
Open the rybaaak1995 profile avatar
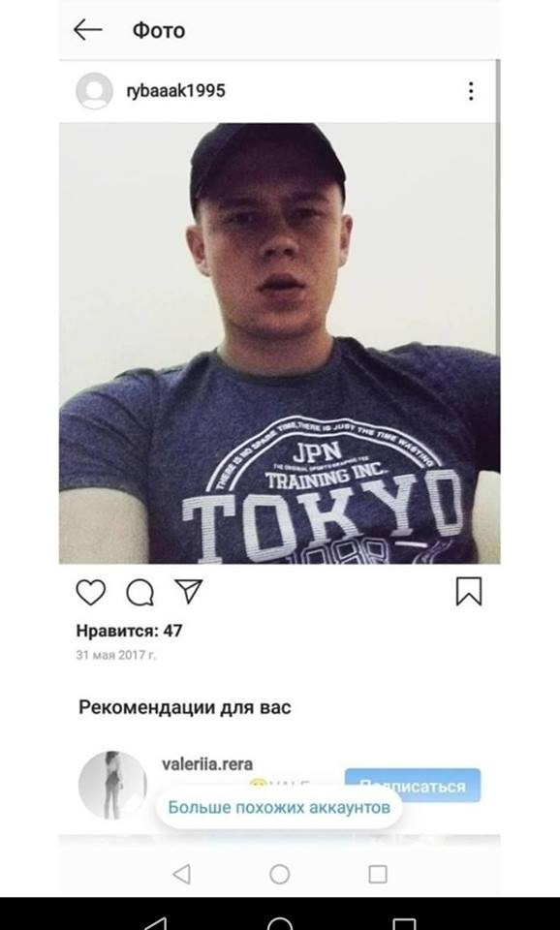tap(94, 91)
